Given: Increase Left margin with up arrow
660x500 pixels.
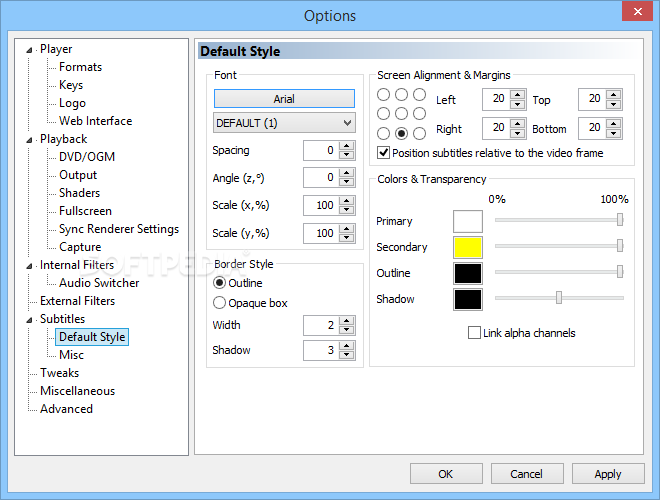Looking at the screenshot, I should click(517, 94).
